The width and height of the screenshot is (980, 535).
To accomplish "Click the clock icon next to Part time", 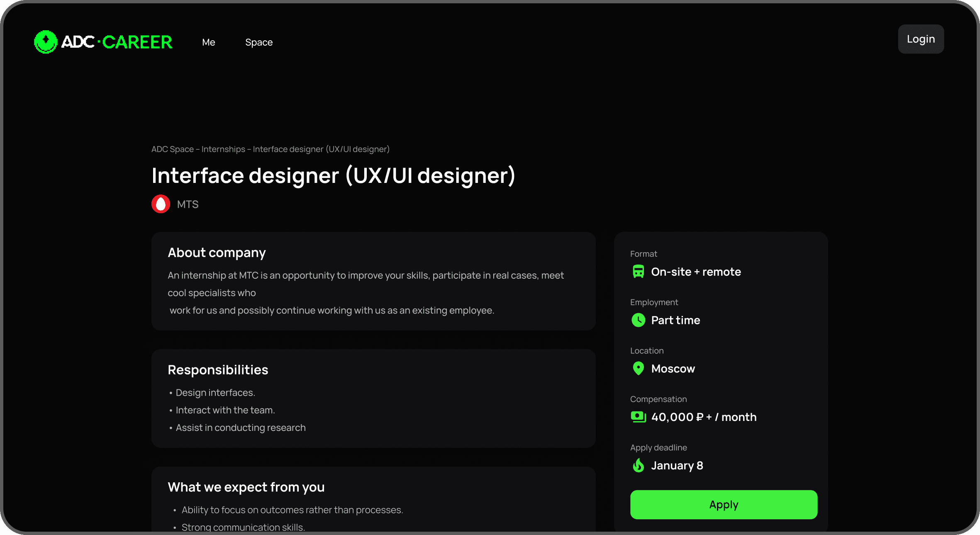I will point(638,320).
